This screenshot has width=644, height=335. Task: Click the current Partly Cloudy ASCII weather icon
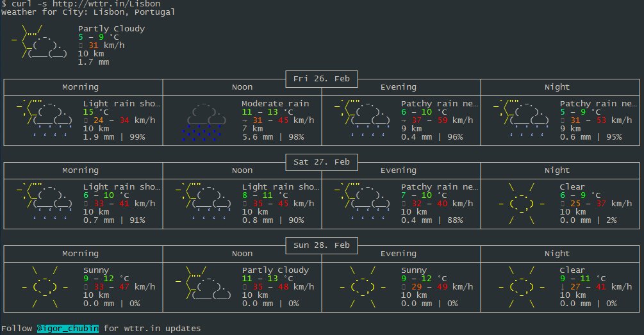click(40, 42)
